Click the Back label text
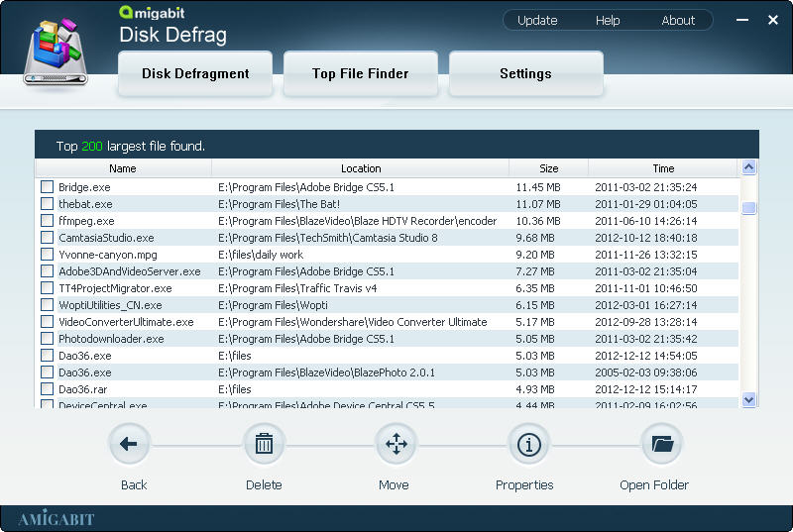 pyautogui.click(x=134, y=485)
